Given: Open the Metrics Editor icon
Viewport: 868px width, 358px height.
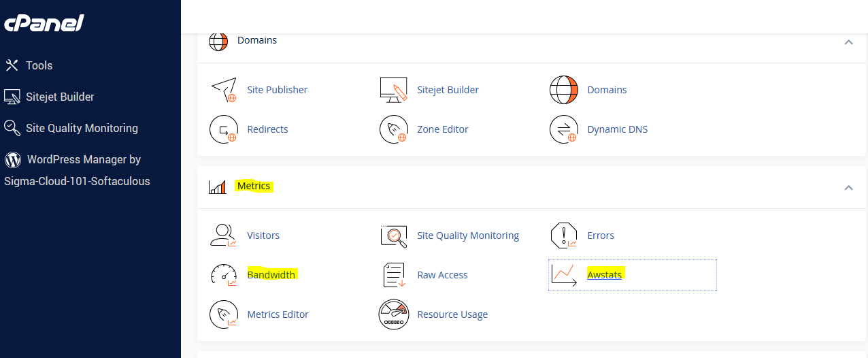Looking at the screenshot, I should 223,314.
